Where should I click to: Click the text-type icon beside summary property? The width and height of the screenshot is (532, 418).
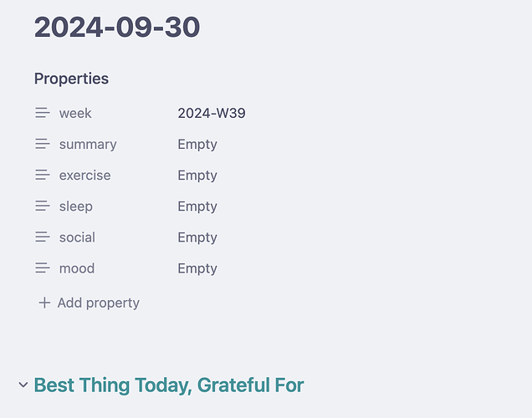point(43,144)
